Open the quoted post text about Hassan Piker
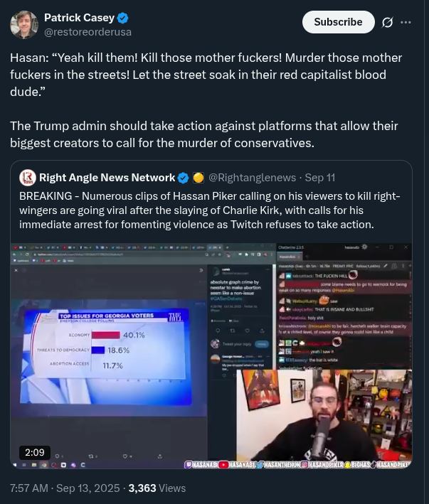This screenshot has width=429, height=504. [210, 210]
